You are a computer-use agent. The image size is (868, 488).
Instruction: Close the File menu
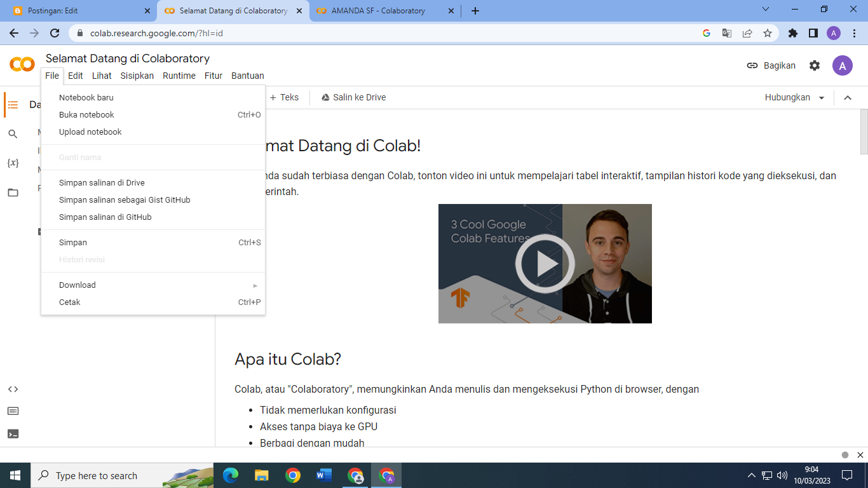52,76
